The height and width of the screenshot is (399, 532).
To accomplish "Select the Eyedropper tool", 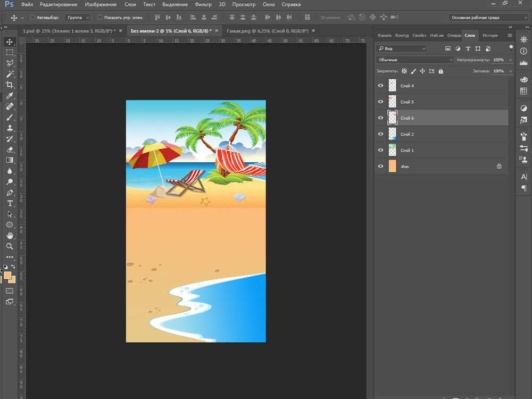I will click(x=10, y=96).
